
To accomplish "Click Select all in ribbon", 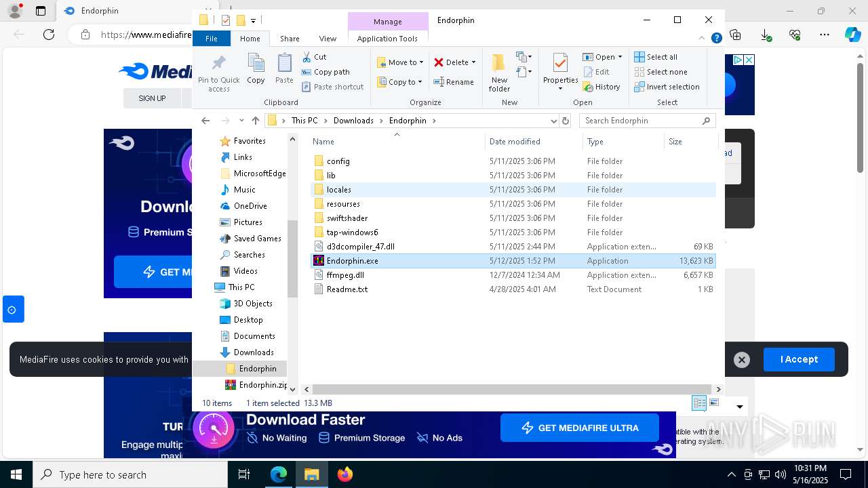I will pos(656,57).
